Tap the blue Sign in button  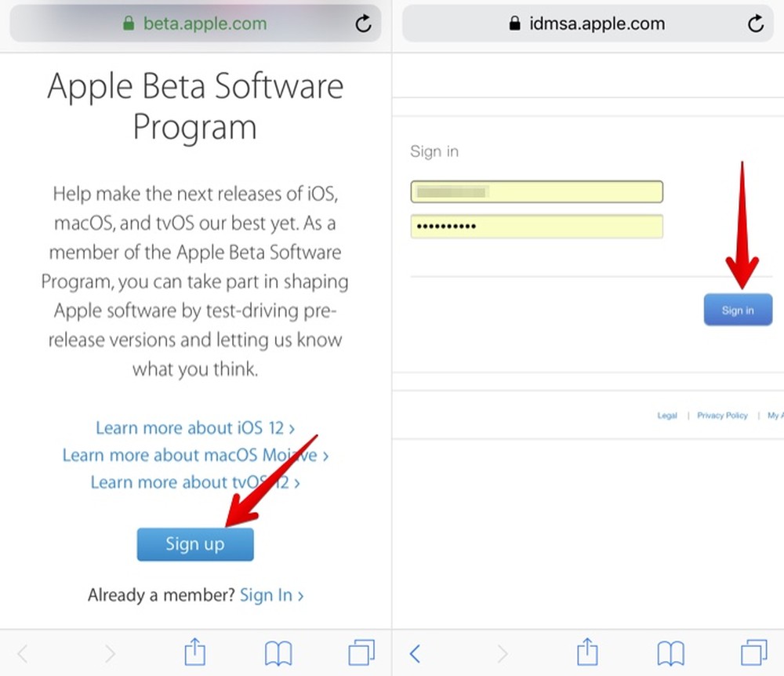coord(737,309)
